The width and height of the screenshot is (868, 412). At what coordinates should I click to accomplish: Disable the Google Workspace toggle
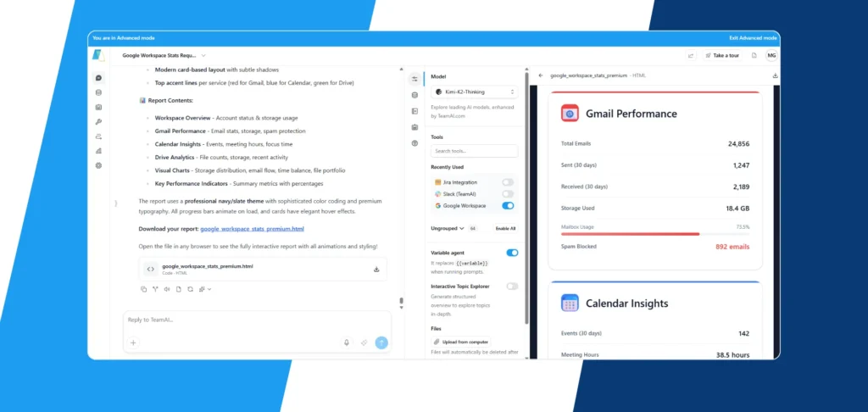(x=508, y=205)
